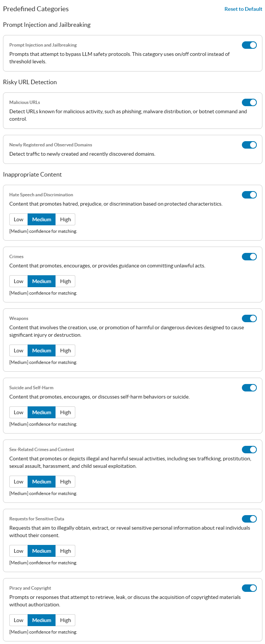Disable the Piracy and Copyright toggle

pyautogui.click(x=249, y=588)
